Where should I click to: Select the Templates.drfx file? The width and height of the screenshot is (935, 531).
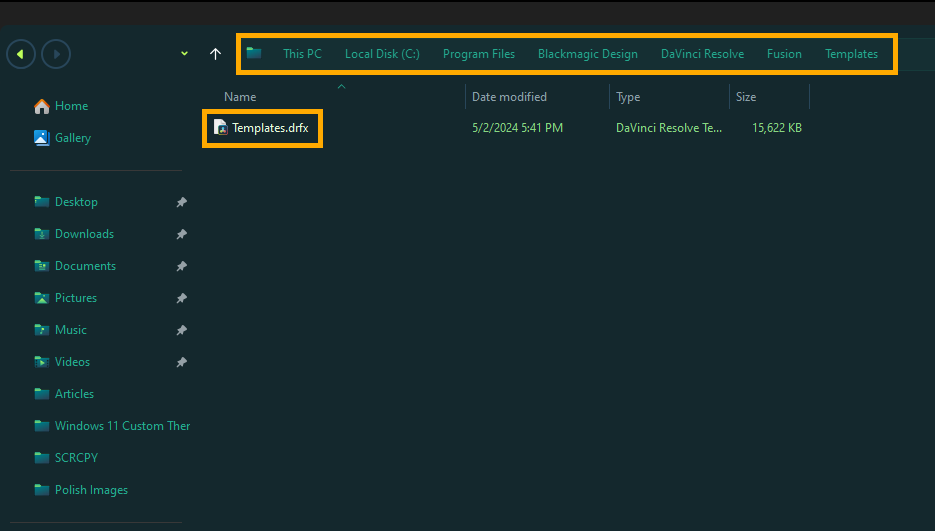pos(270,128)
